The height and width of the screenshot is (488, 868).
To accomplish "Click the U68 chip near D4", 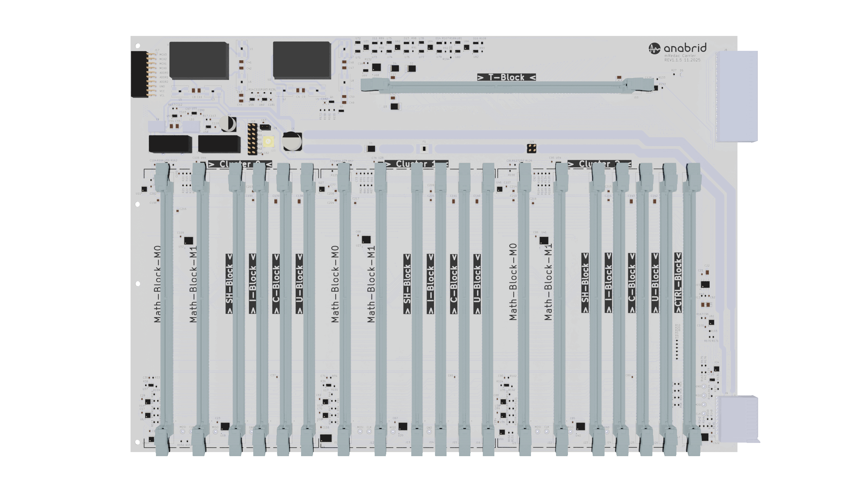I will click(376, 67).
